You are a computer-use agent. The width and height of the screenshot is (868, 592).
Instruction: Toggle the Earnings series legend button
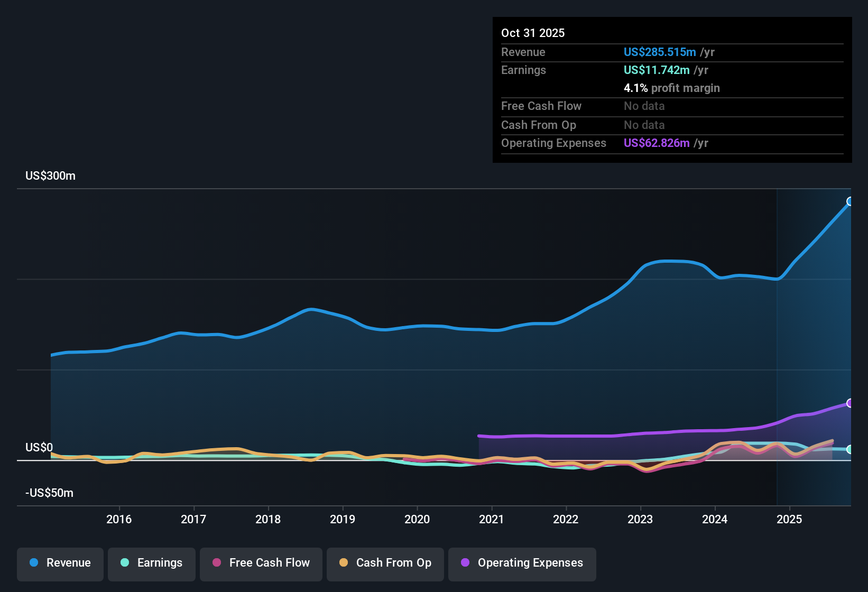pyautogui.click(x=152, y=564)
